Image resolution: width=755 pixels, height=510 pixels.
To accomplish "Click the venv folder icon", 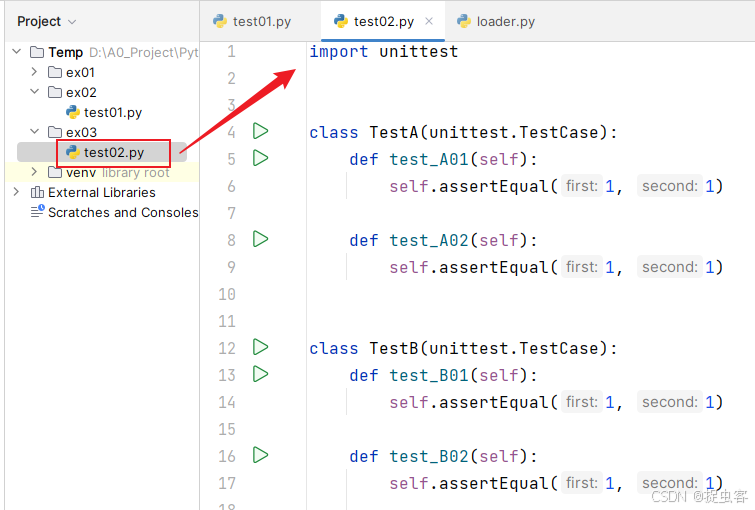I will pyautogui.click(x=55, y=172).
